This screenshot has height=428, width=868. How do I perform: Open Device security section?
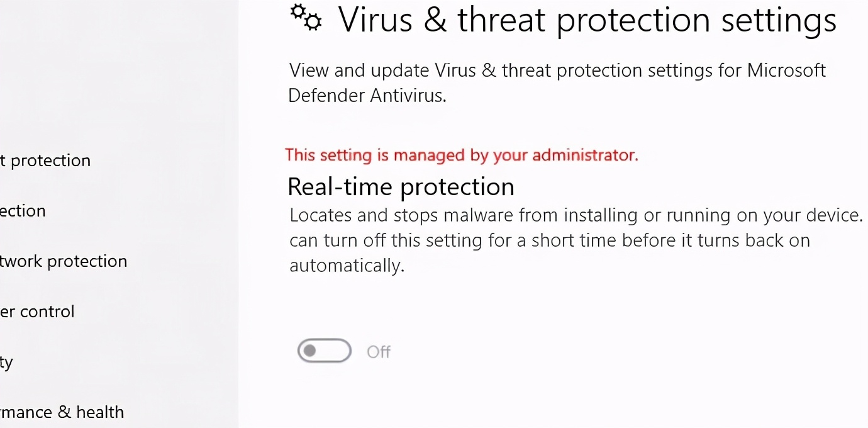coord(6,361)
